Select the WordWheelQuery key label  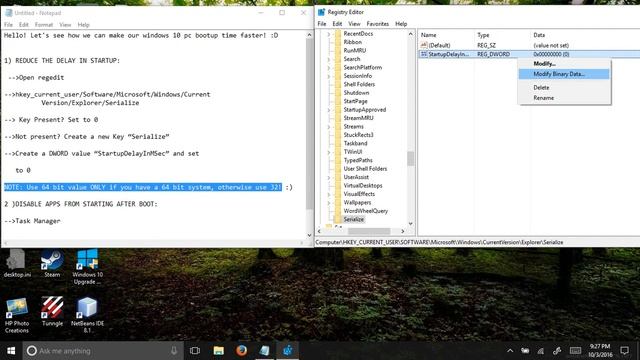366,211
